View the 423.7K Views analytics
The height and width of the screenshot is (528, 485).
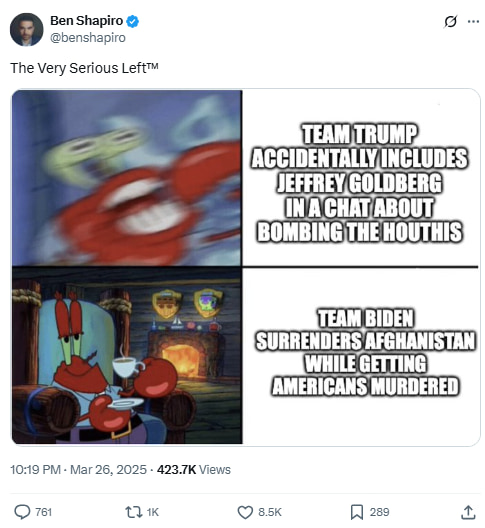tap(194, 470)
